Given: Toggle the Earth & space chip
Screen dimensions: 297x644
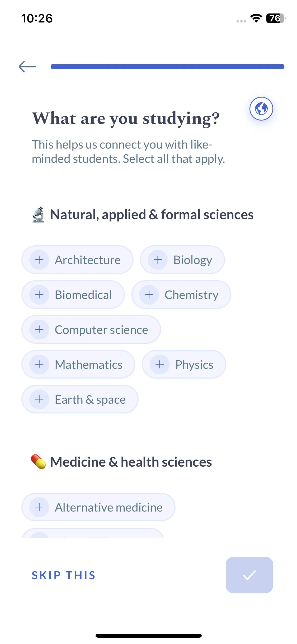Looking at the screenshot, I should [x=80, y=399].
